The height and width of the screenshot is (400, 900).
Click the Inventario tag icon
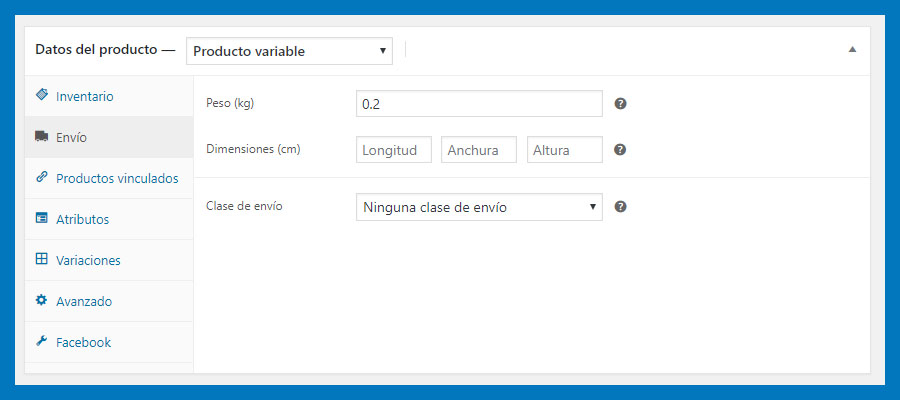tap(41, 95)
